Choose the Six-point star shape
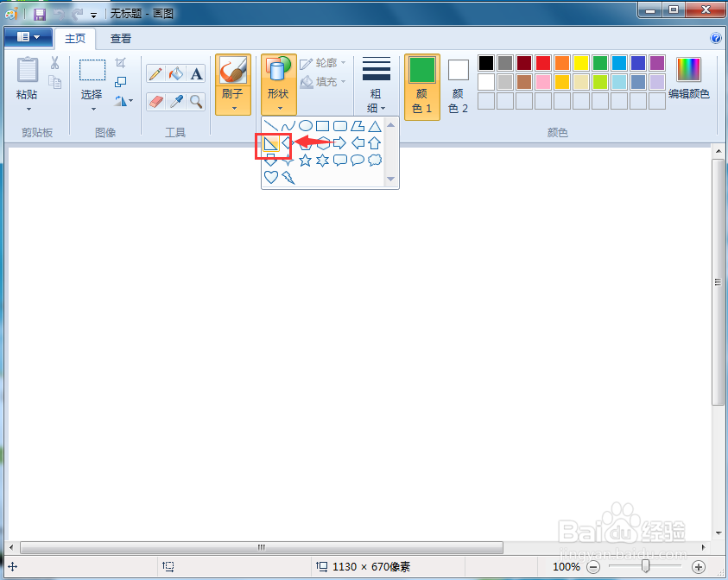This screenshot has width=728, height=580. [x=322, y=160]
